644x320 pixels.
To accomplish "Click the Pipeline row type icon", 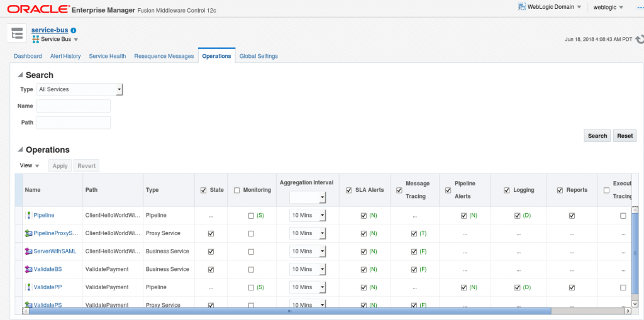I will pyautogui.click(x=29, y=215).
